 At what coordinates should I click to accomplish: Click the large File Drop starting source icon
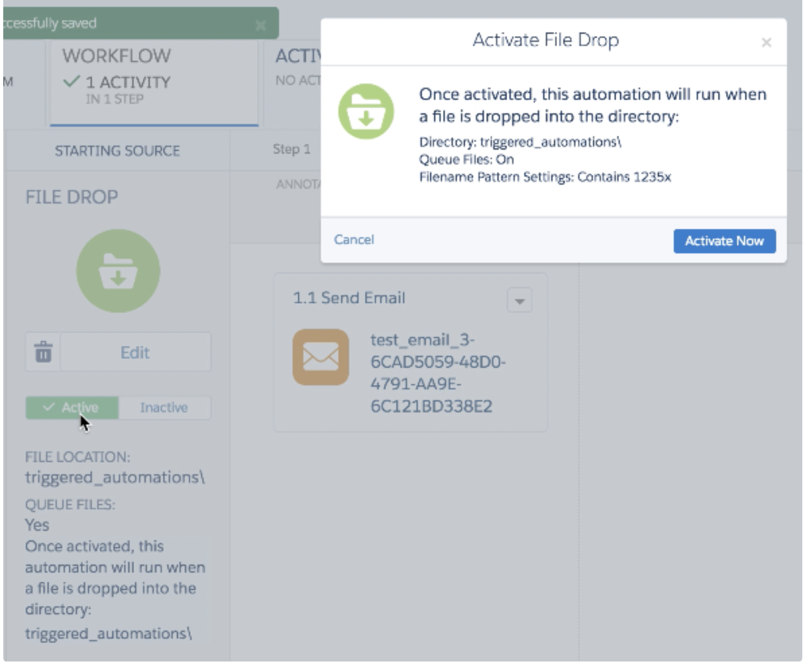click(x=118, y=271)
